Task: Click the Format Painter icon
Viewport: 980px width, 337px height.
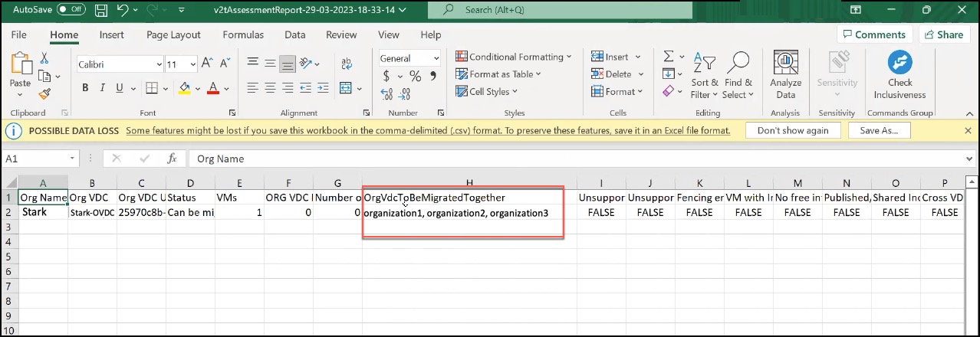Action: click(44, 93)
